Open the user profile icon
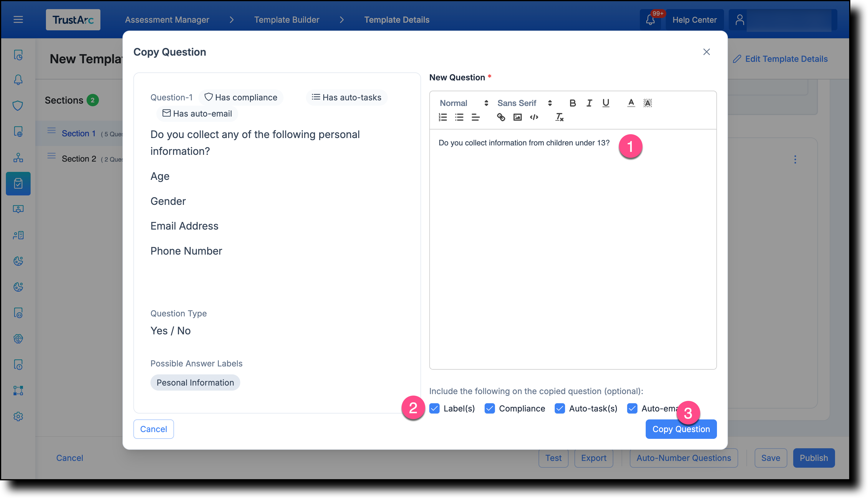Viewport: 868px width, 498px height. point(740,19)
